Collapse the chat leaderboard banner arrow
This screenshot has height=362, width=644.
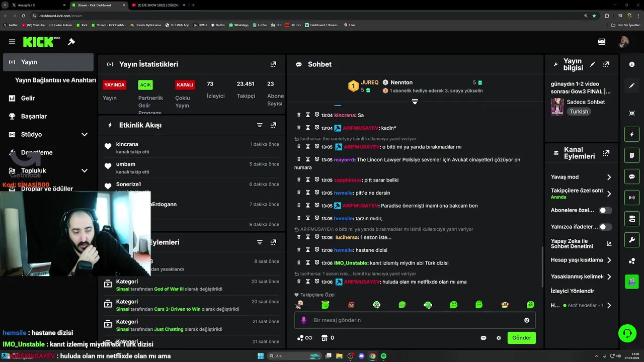[x=415, y=101]
